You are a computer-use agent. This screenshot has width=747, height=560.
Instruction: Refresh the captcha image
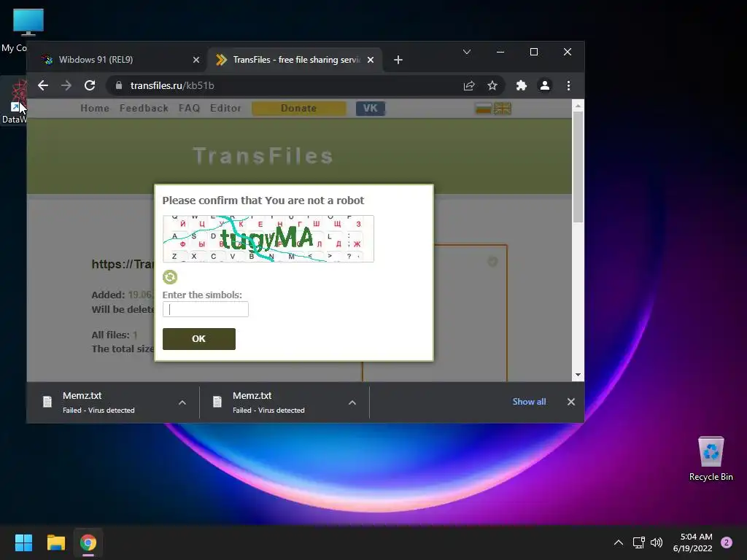(170, 277)
